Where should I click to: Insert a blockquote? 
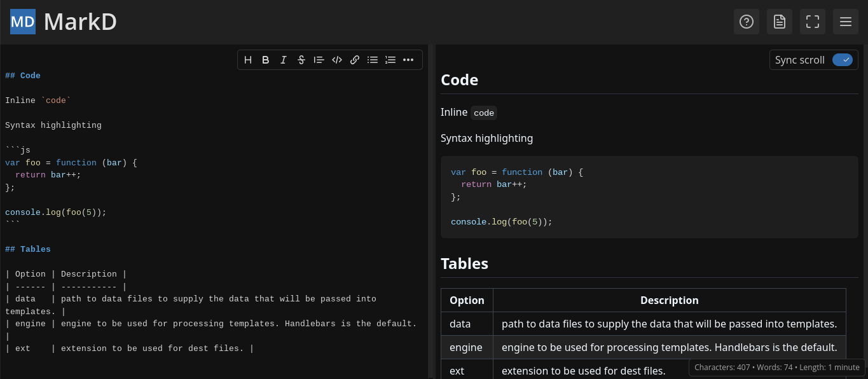pyautogui.click(x=319, y=60)
